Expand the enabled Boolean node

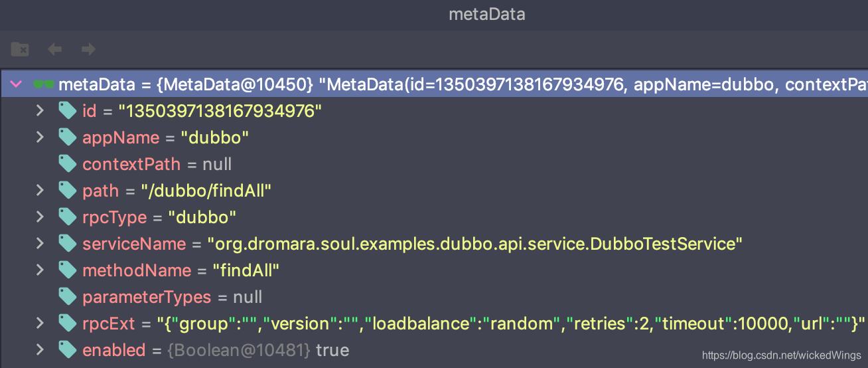point(40,349)
